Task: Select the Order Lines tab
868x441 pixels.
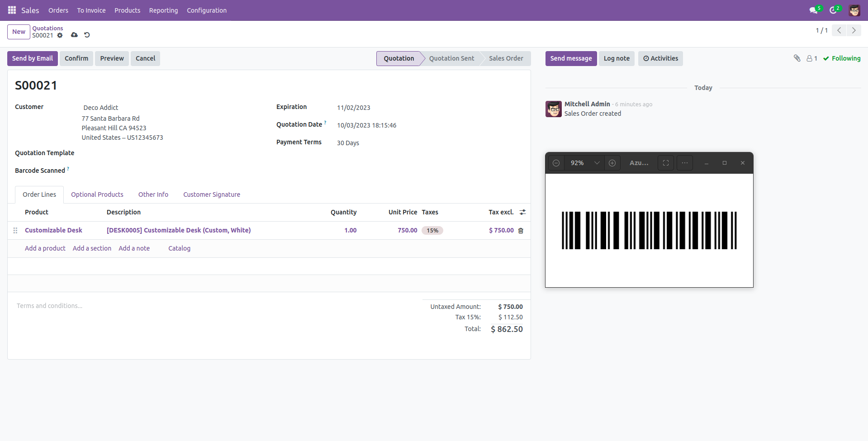Action: tap(39, 194)
